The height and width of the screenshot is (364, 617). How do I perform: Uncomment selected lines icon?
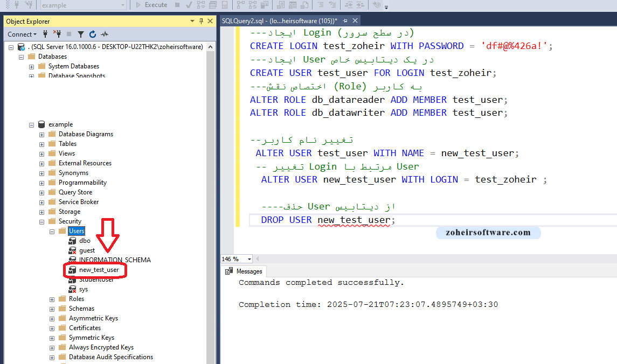[x=332, y=5]
